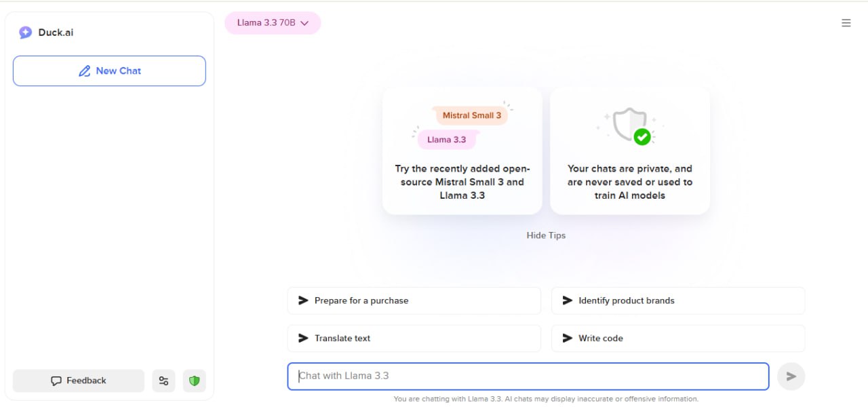Focus the Chat with Llama 3.3 input

click(528, 376)
